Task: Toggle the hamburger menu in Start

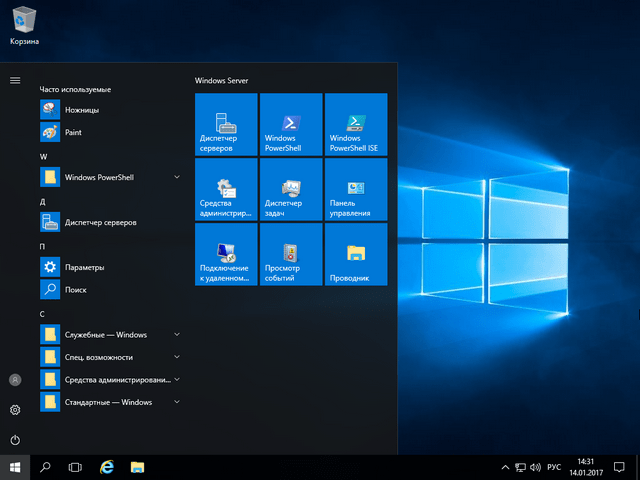Action: pos(15,80)
